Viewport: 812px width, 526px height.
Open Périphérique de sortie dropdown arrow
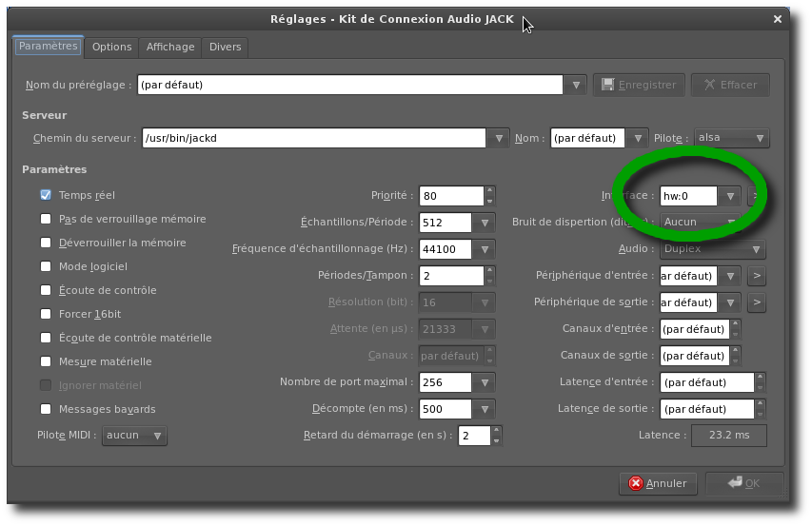[x=730, y=302]
